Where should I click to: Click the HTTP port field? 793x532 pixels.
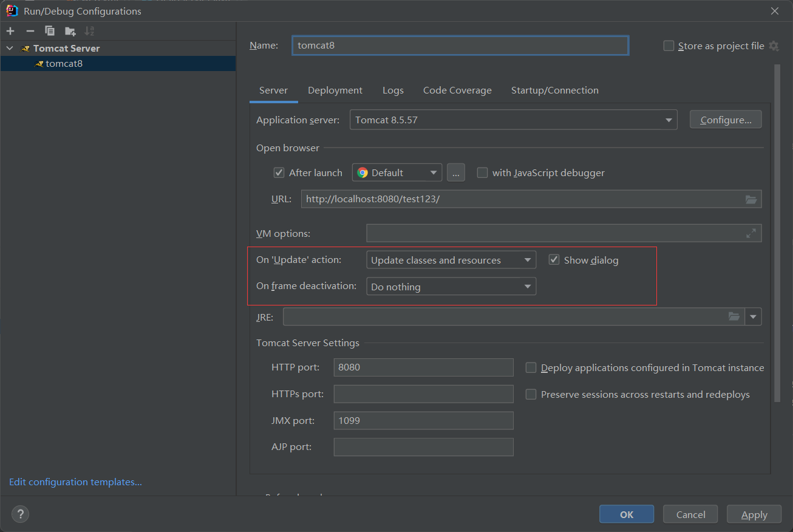click(x=423, y=367)
